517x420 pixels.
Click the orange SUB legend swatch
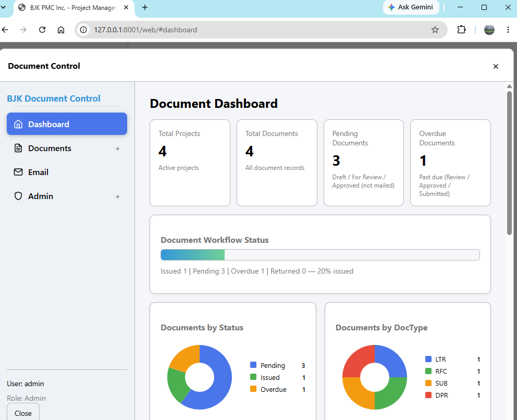coord(428,383)
